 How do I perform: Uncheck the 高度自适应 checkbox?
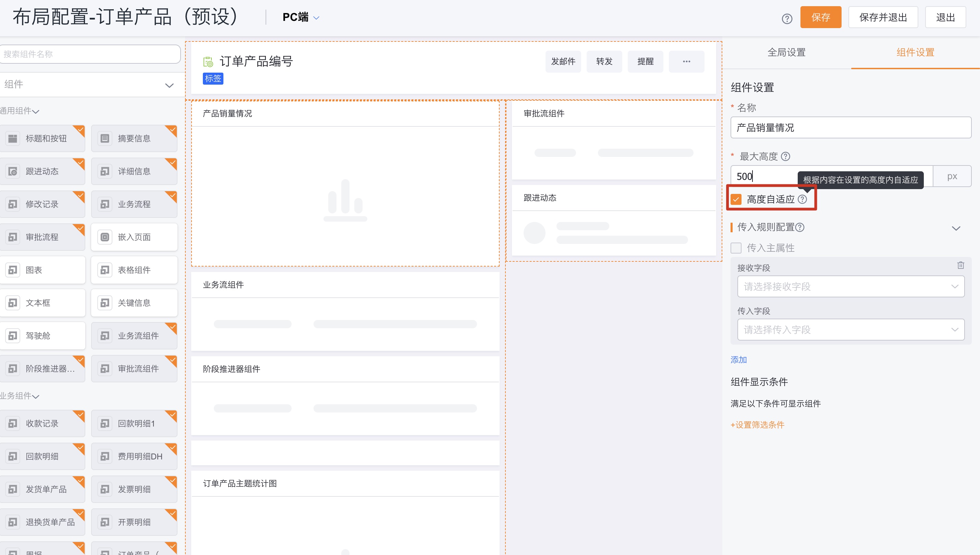(x=736, y=199)
